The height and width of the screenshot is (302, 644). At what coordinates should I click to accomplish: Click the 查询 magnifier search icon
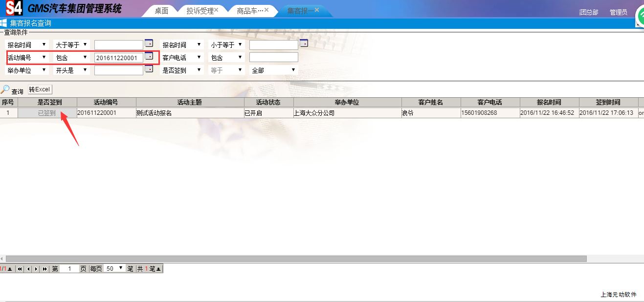point(5,90)
